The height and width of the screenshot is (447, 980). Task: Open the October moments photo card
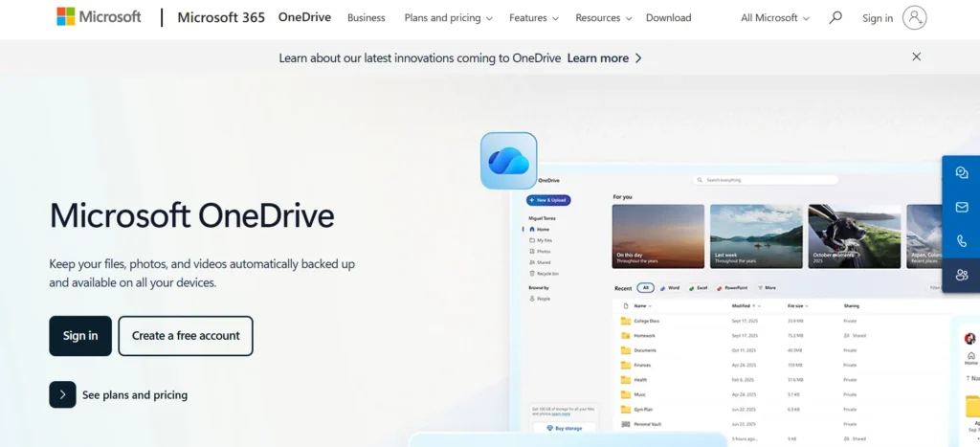[855, 236]
